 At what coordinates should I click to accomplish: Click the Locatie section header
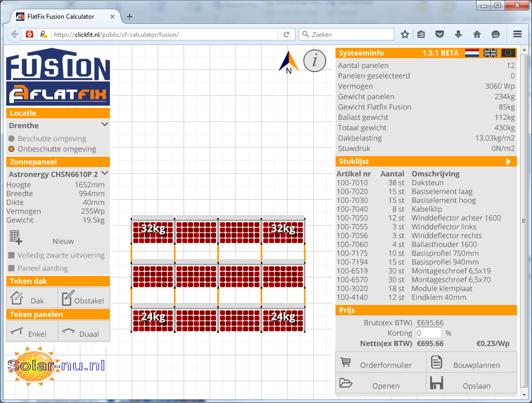(58, 113)
